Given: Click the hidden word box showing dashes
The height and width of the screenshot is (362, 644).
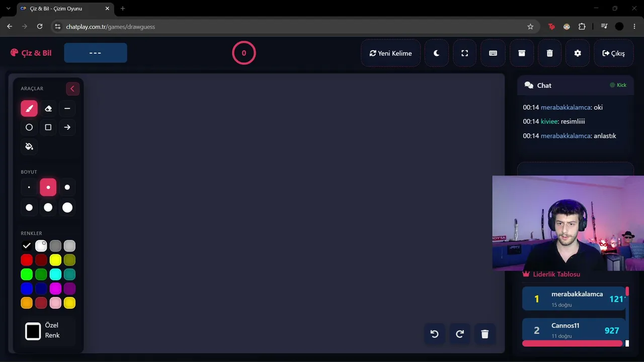Looking at the screenshot, I should (96, 53).
